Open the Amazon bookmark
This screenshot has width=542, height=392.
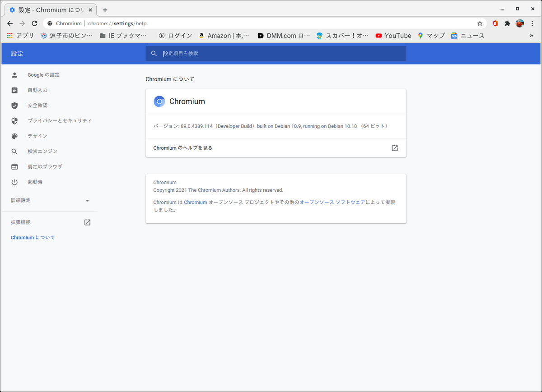pos(224,36)
